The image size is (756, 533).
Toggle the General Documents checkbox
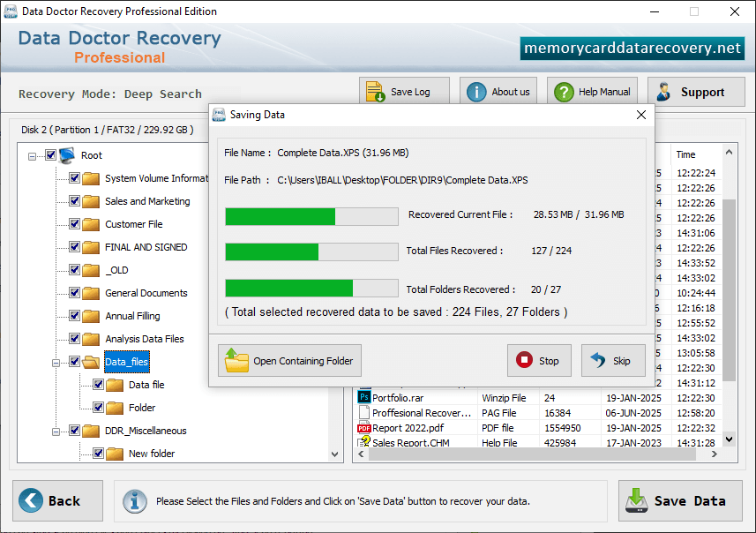tap(74, 292)
